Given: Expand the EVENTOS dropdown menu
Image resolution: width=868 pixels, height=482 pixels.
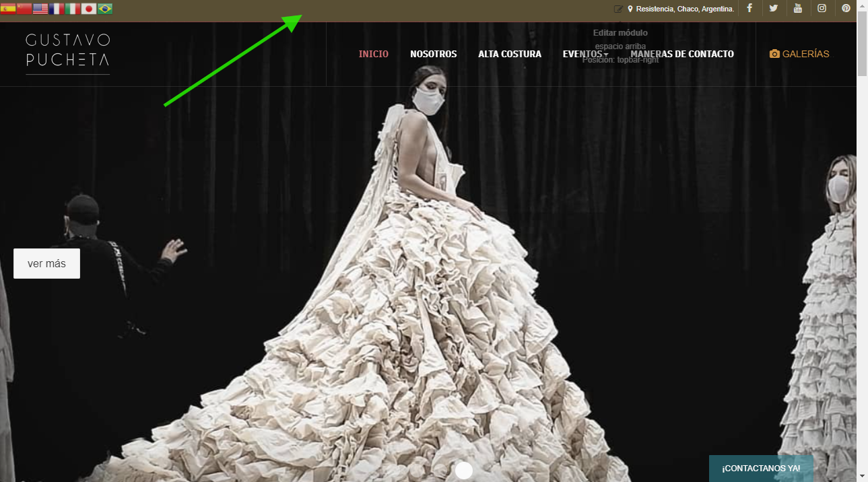Looking at the screenshot, I should 585,54.
